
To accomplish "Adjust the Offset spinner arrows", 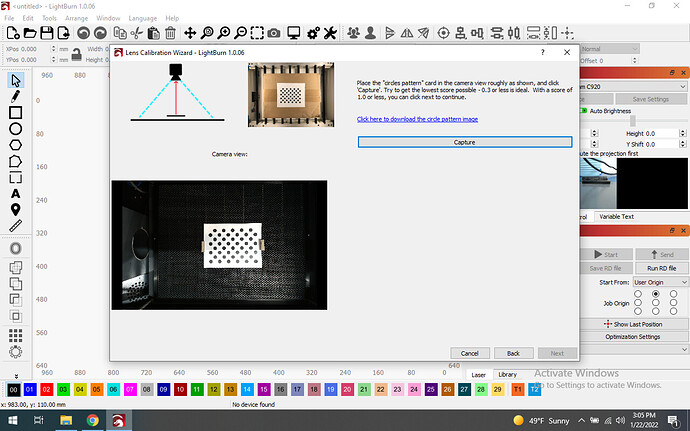I will (635, 61).
